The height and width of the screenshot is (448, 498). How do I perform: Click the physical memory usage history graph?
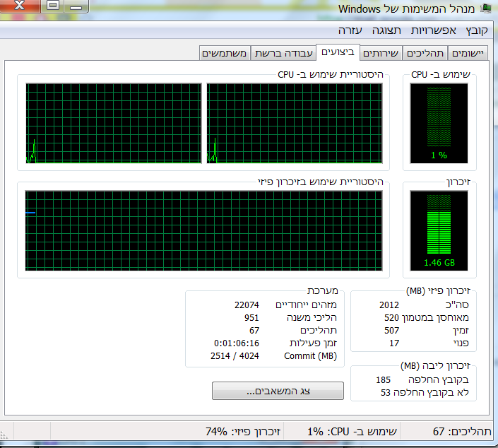[x=203, y=230]
